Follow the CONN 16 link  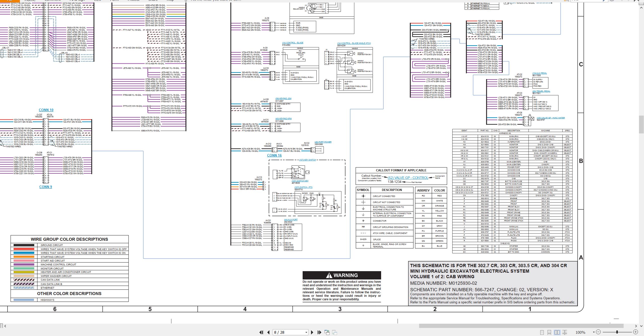point(274,155)
